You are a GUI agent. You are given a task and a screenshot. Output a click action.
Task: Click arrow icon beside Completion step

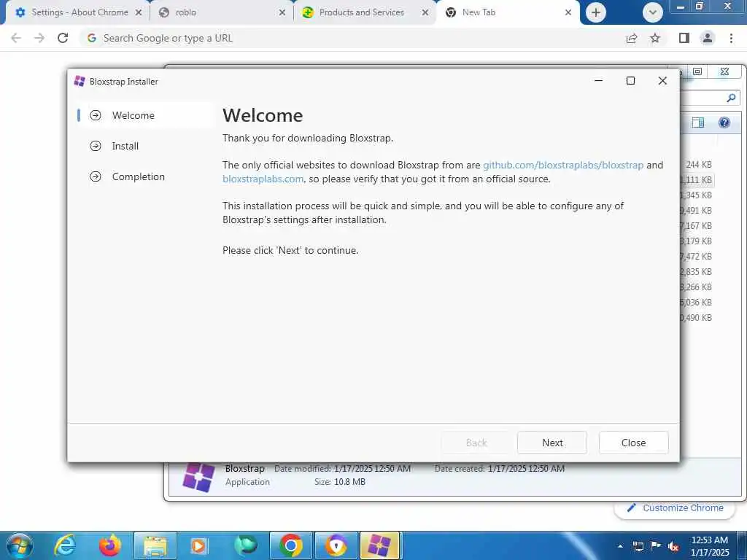[x=96, y=176]
